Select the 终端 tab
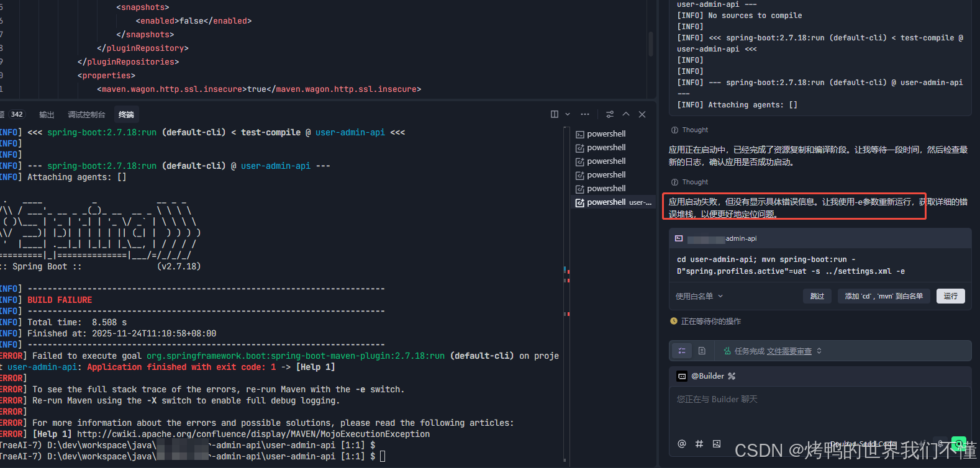Image resolution: width=980 pixels, height=468 pixels. tap(126, 115)
